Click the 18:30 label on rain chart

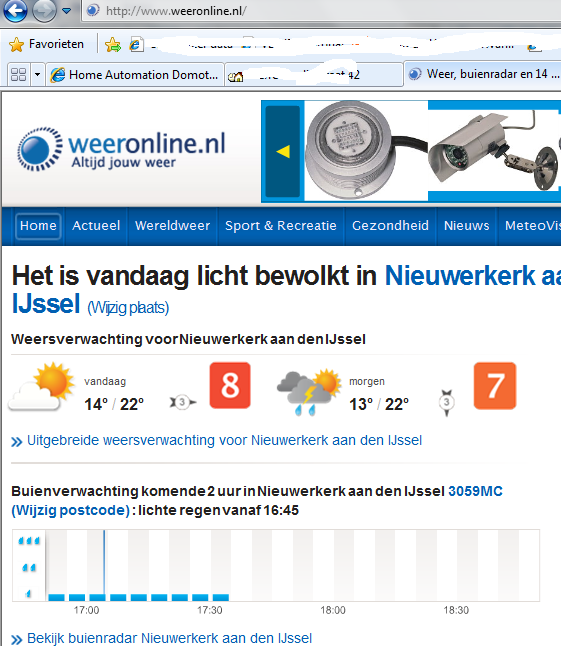[456, 610]
